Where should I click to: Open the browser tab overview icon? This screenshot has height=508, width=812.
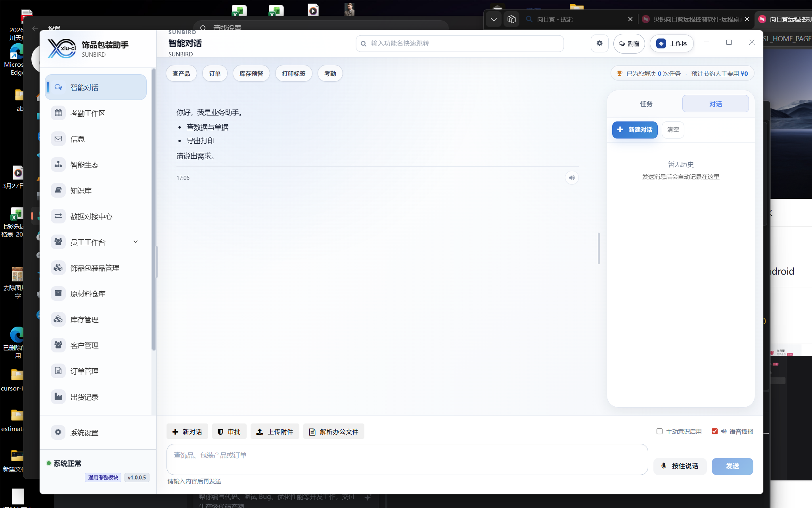pos(511,19)
